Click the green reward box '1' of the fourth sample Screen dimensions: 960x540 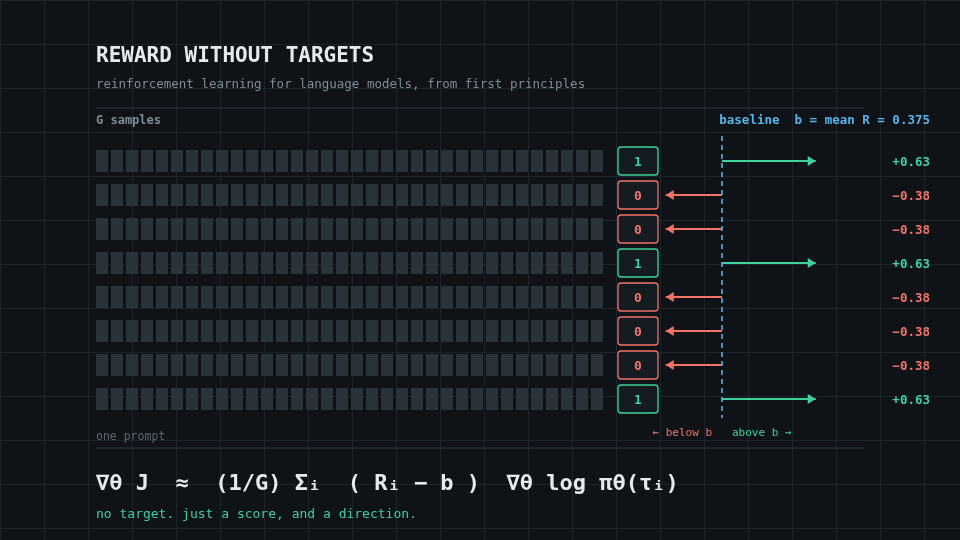click(x=638, y=263)
